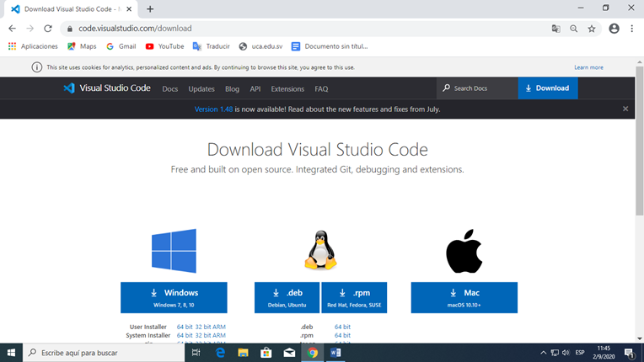The height and width of the screenshot is (362, 644).
Task: Open Version 1.48 release link
Action: 213,109
